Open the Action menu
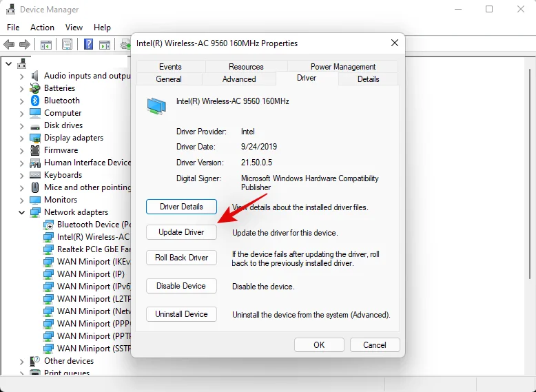This screenshot has width=536, height=392. click(x=42, y=28)
